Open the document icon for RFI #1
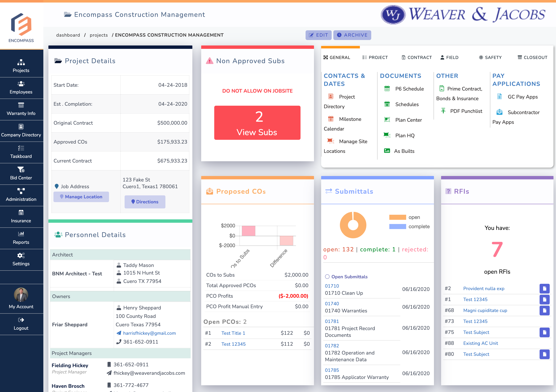Viewport: 556px width, 392px height. 544,299
